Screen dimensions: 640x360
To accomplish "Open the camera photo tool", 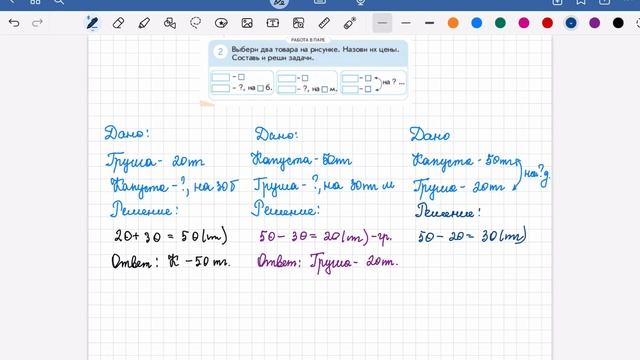I will (x=298, y=23).
